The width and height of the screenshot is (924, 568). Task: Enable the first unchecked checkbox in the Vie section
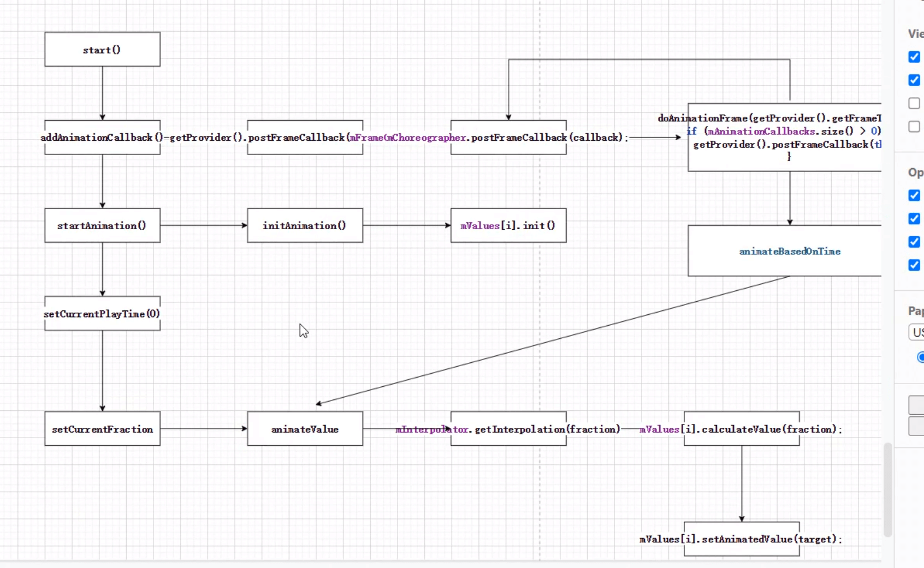pyautogui.click(x=914, y=103)
